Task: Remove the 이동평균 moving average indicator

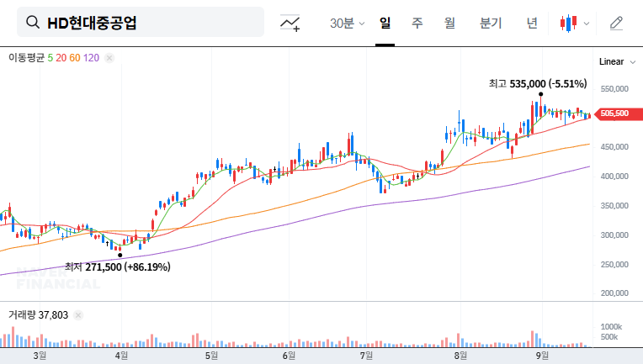Action: pyautogui.click(x=109, y=58)
